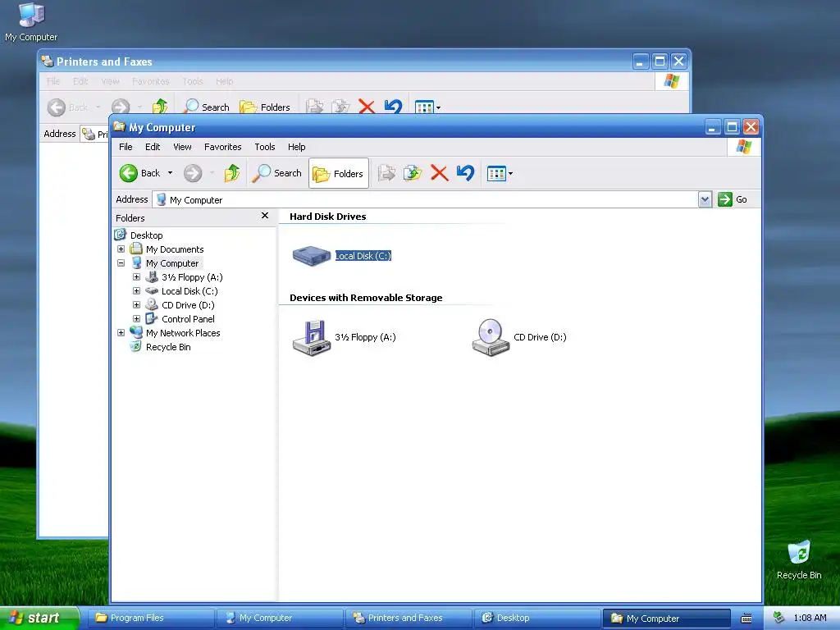Open the address bar dropdown arrow
The image size is (840, 630).
tap(705, 199)
